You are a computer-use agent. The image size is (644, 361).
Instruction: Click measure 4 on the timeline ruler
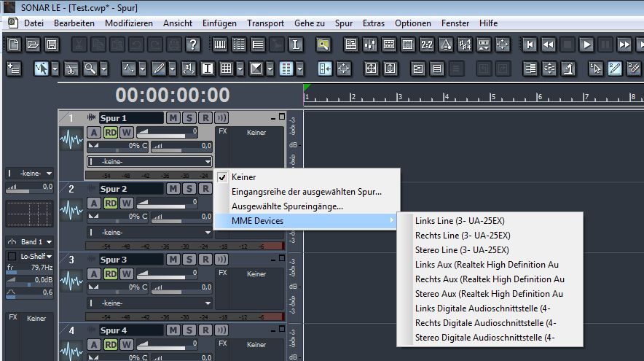pos(446,98)
